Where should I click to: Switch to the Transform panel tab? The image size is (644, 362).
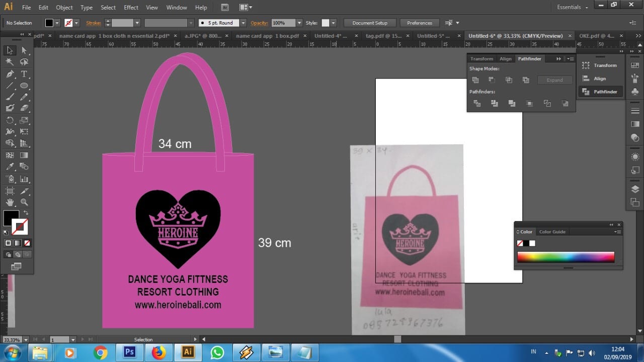tap(481, 59)
